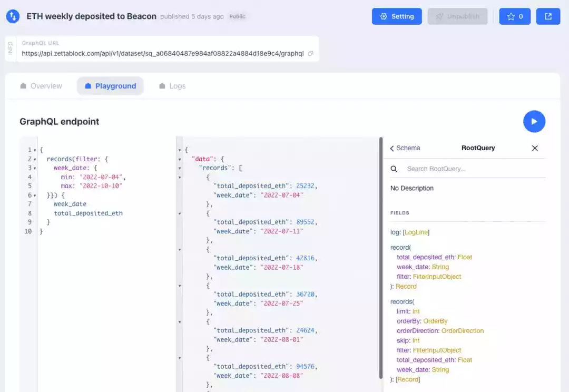Open the Setting button
This screenshot has height=392, width=569.
[x=397, y=16]
